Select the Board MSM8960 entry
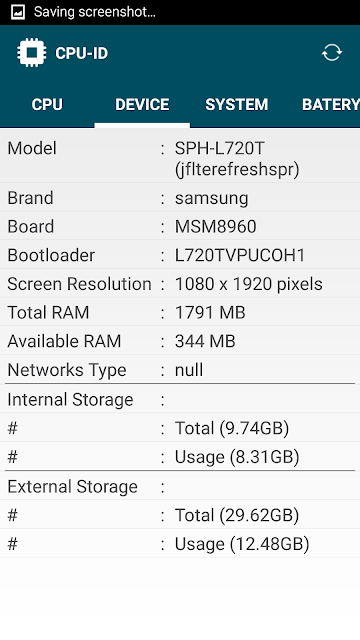This screenshot has width=360, height=640. point(180,226)
